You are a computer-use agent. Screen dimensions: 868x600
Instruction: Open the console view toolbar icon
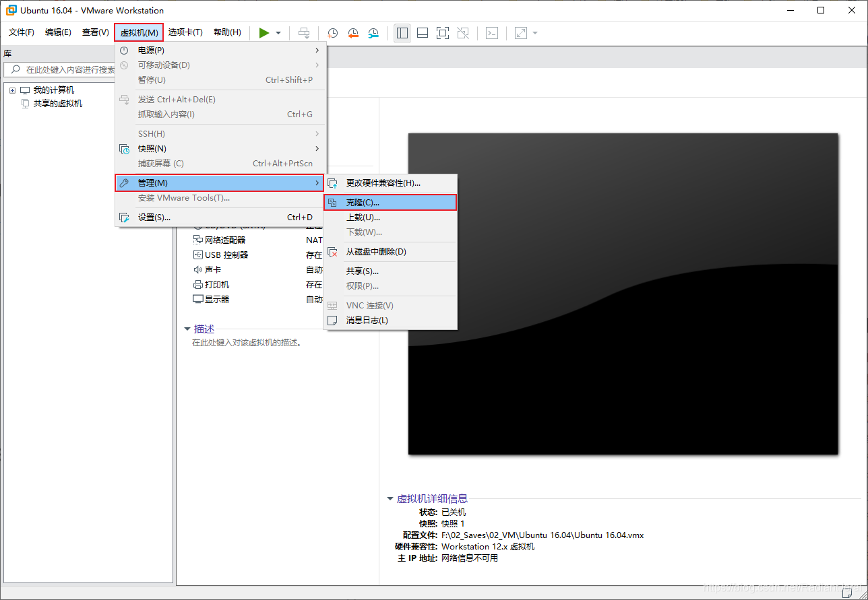pos(493,32)
